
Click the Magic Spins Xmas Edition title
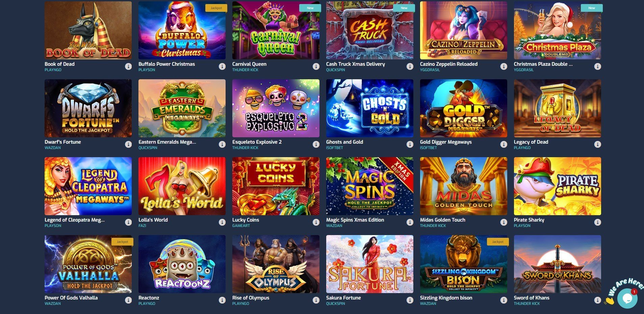(355, 220)
